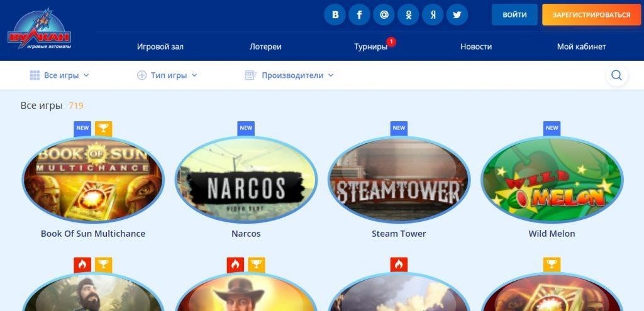Click the Войти button
Image resolution: width=644 pixels, height=311 pixels.
tap(514, 15)
